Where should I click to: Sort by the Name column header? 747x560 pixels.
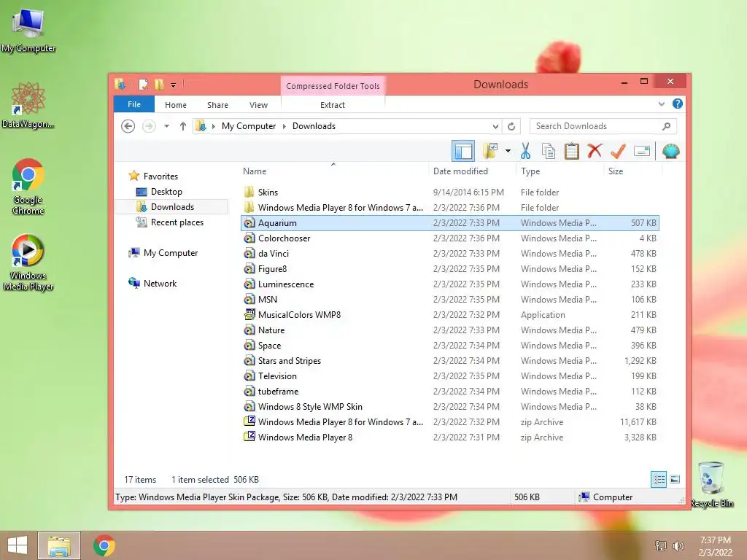(255, 171)
